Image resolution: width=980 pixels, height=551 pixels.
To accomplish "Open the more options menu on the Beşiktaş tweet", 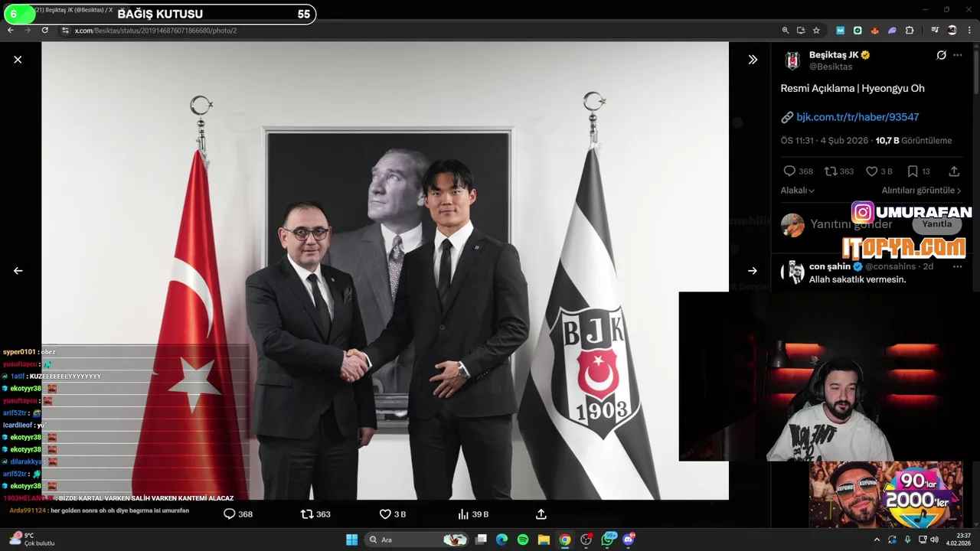I will click(958, 55).
